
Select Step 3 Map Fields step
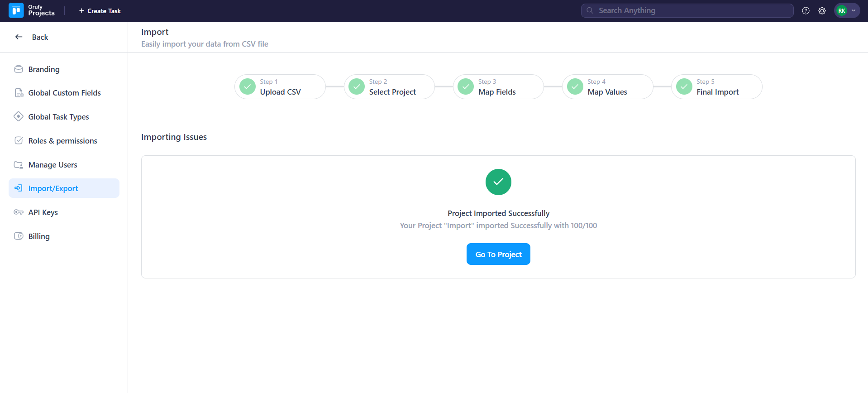(x=498, y=87)
